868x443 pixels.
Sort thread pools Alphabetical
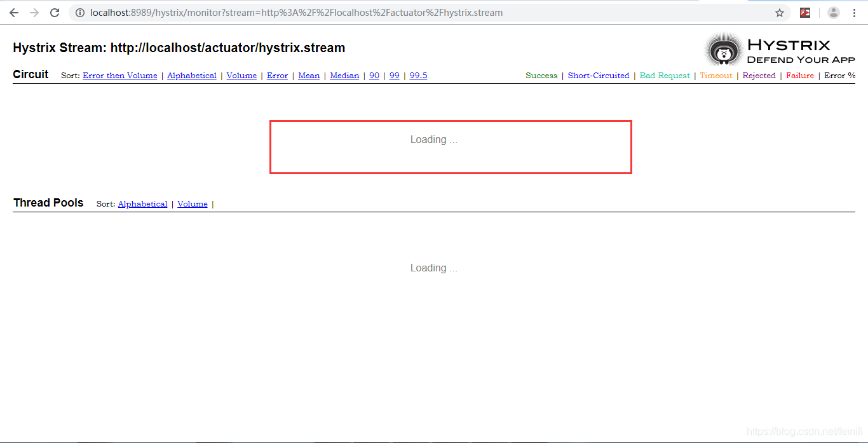tap(143, 204)
